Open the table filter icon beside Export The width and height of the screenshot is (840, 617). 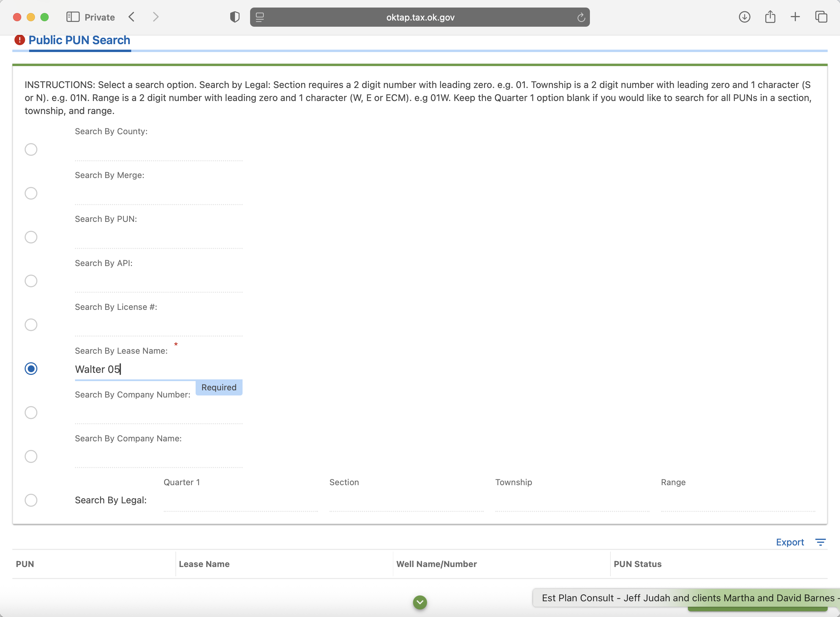tap(820, 542)
